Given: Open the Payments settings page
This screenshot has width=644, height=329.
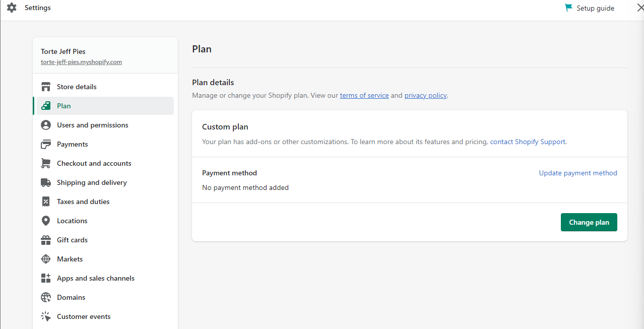Looking at the screenshot, I should (105, 144).
